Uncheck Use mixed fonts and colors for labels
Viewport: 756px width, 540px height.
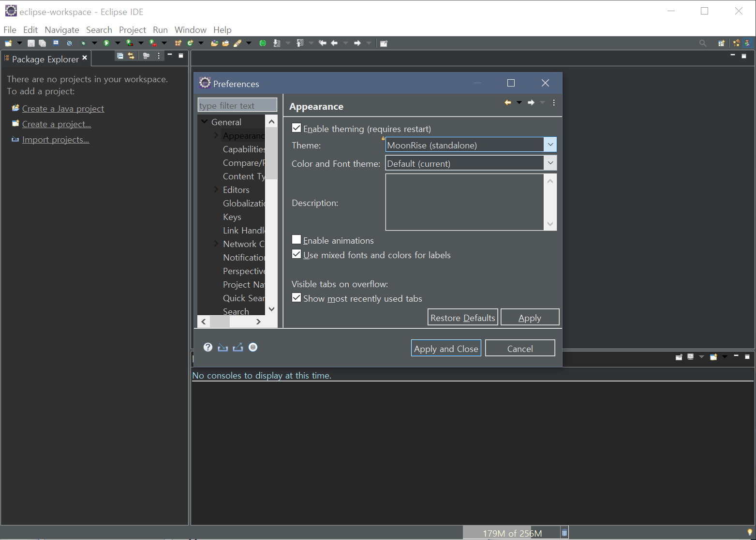296,254
